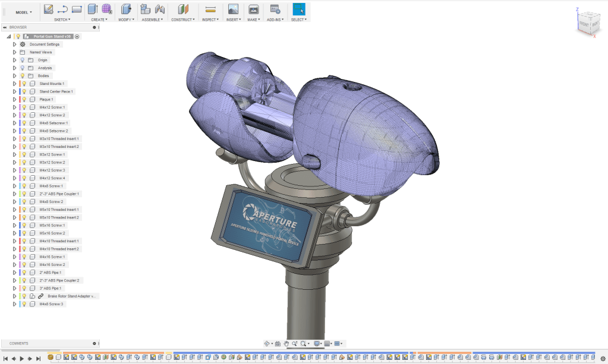The image size is (608, 364).
Task: Open the MODEL workspace dropdown
Action: coord(24,12)
